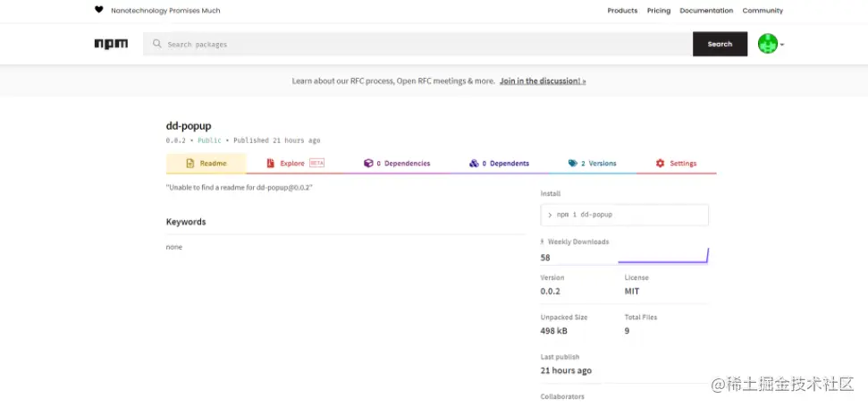868x407 pixels.
Task: Copy the npm i dd-popup command
Action: 625,215
